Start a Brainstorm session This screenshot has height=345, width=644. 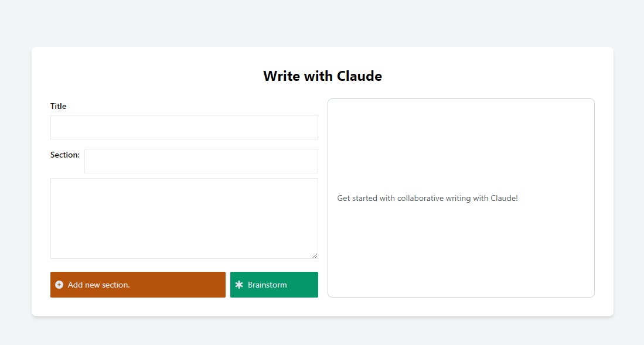(274, 285)
